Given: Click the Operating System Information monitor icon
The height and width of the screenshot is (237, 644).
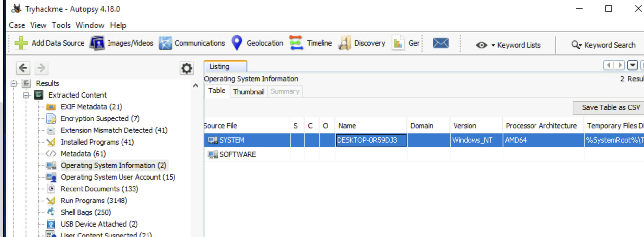Looking at the screenshot, I should coord(51,165).
